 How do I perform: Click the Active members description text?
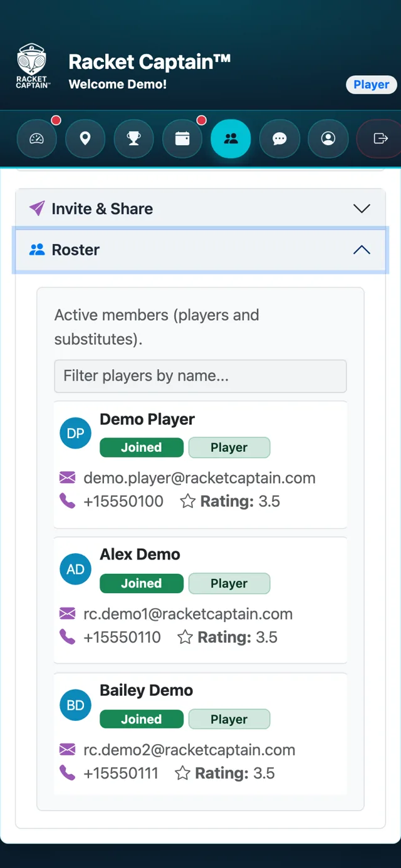[157, 327]
